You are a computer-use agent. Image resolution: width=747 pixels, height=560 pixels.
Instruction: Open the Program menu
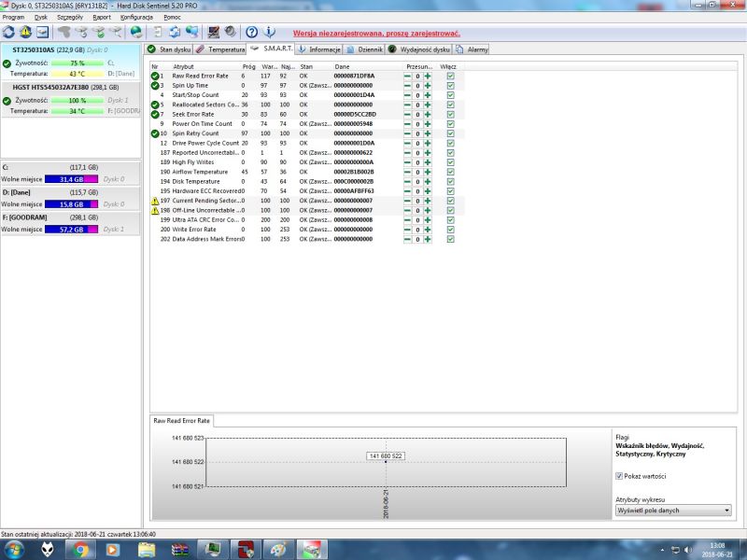[13, 17]
